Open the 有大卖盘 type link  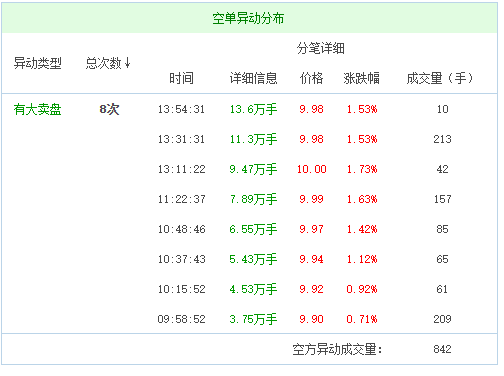click(x=38, y=109)
